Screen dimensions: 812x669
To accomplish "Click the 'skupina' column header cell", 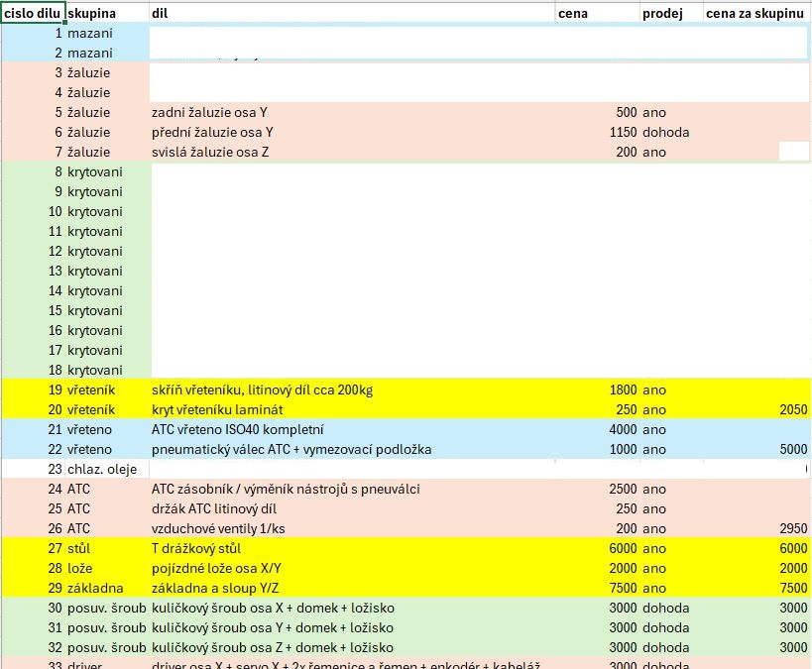I will click(106, 13).
